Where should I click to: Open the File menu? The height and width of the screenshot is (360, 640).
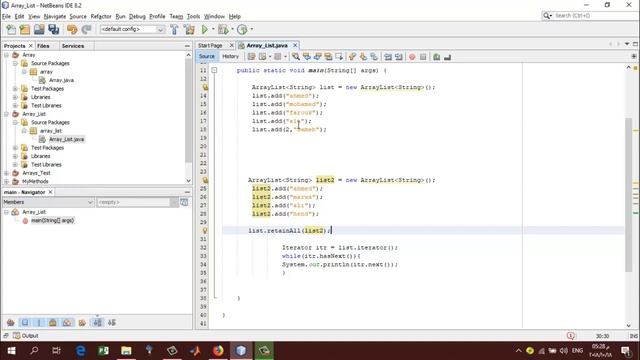6,16
